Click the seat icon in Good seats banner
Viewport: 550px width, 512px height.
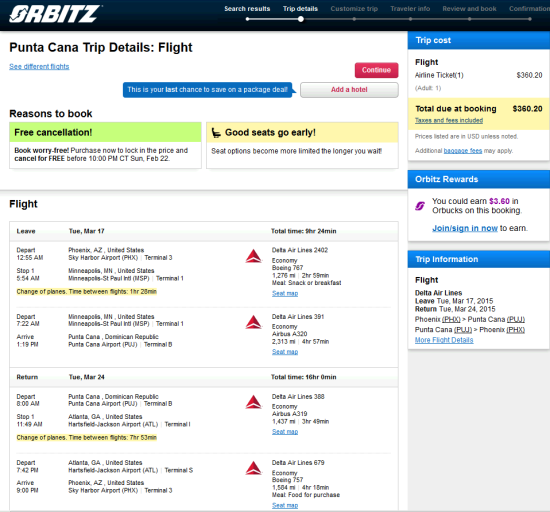(216, 133)
